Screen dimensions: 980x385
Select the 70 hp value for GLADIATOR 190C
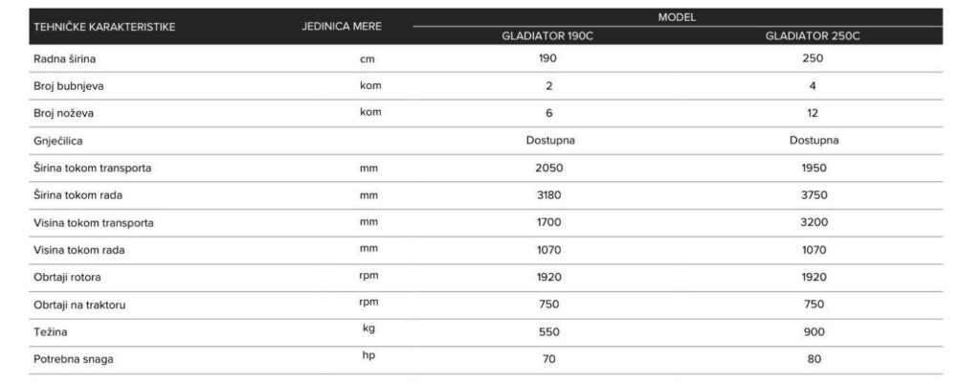click(547, 359)
